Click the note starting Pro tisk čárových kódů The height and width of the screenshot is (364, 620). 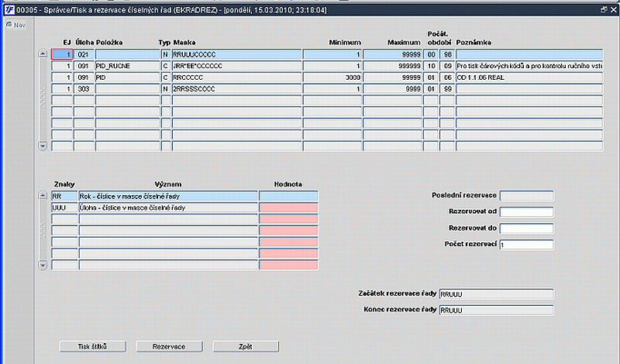coord(529,66)
